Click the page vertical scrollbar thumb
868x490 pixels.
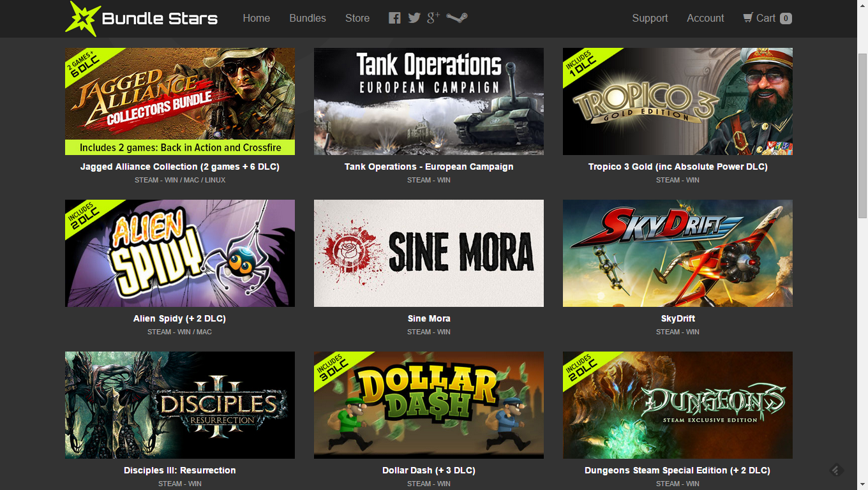tap(862, 135)
